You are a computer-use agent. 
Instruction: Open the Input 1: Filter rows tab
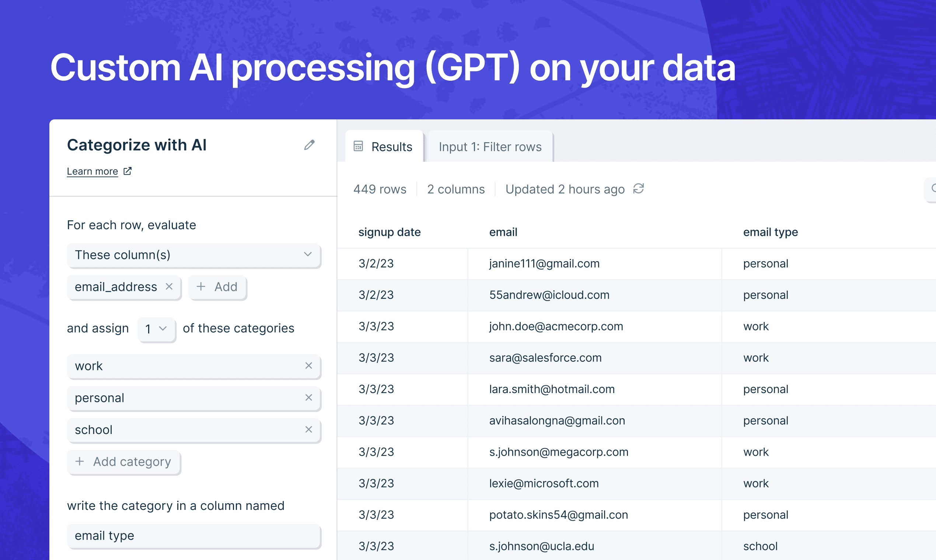point(490,147)
